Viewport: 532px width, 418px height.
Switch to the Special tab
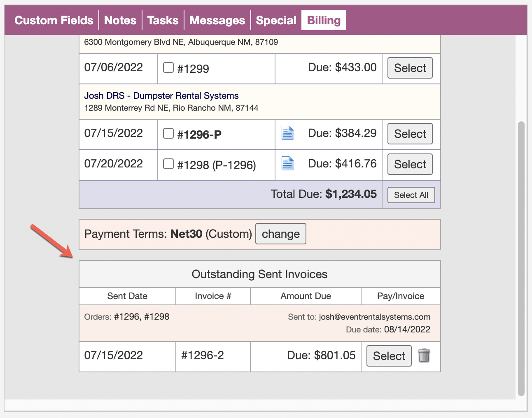(x=276, y=20)
